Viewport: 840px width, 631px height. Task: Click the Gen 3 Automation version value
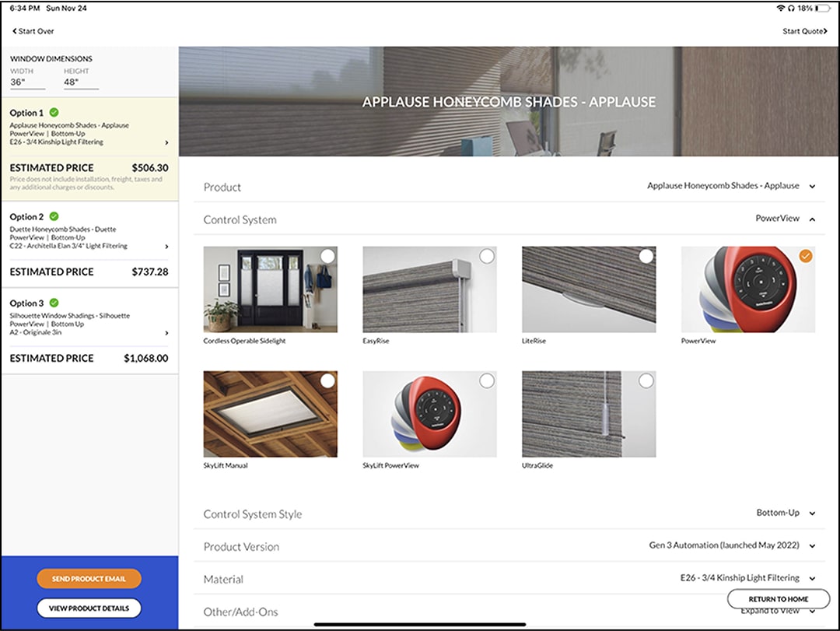tap(724, 545)
